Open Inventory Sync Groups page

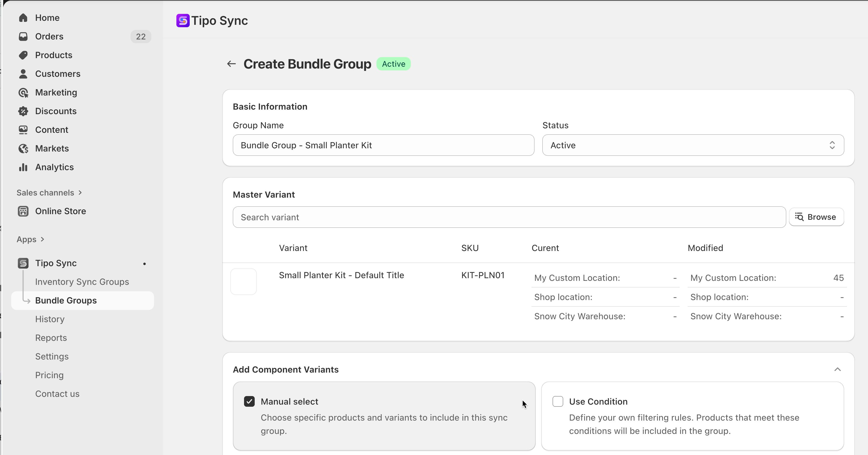(82, 282)
